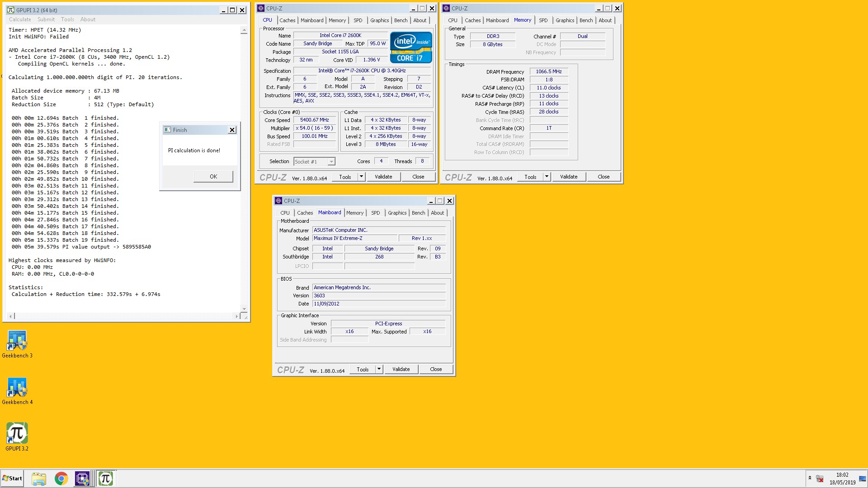
Task: Click Validate in CPU-Z CPU window
Action: coord(383,177)
